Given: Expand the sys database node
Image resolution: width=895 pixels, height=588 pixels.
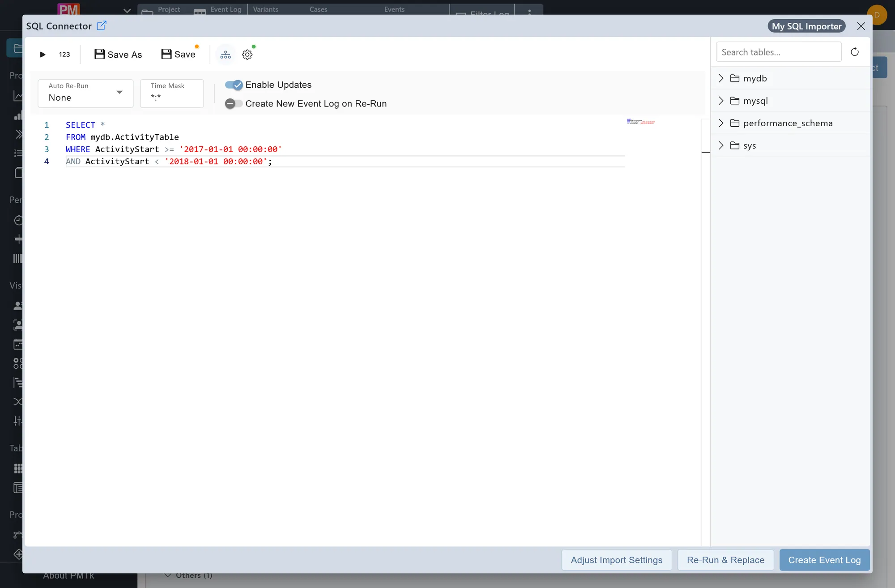Looking at the screenshot, I should pyautogui.click(x=721, y=145).
